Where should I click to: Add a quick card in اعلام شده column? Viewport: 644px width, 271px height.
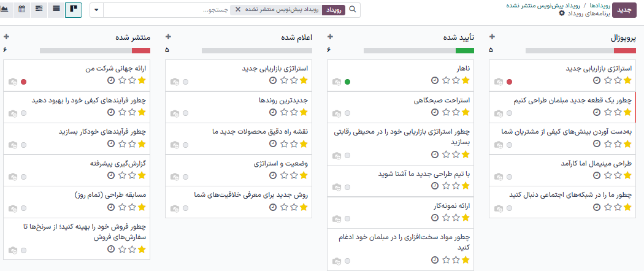coord(169,37)
